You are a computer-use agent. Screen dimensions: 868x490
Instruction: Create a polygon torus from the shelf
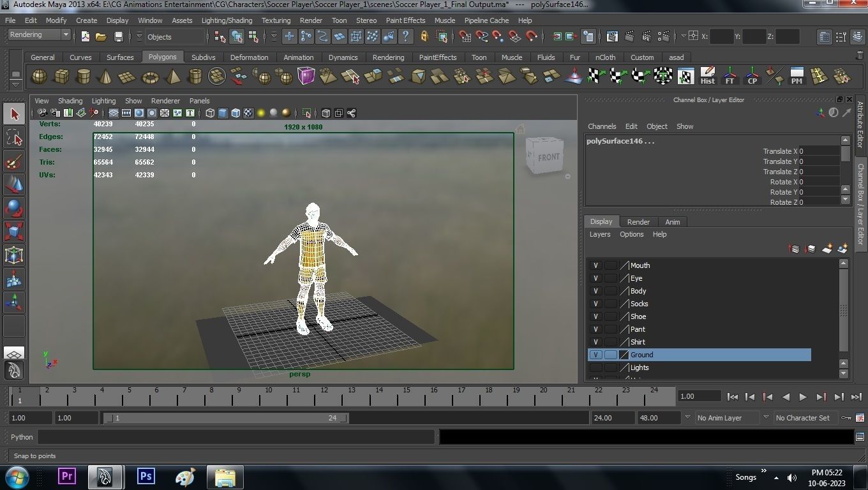[150, 77]
